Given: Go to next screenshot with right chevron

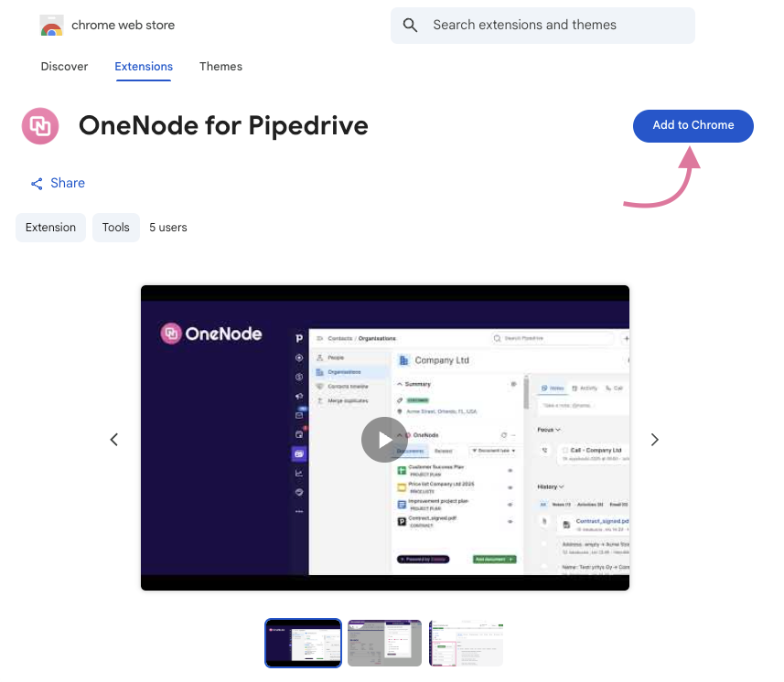Looking at the screenshot, I should 654,440.
